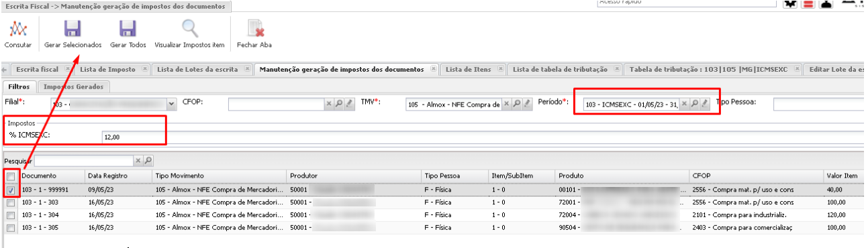The image size is (868, 248).
Task: Click the Gerar Todos save icon
Action: [x=128, y=29]
